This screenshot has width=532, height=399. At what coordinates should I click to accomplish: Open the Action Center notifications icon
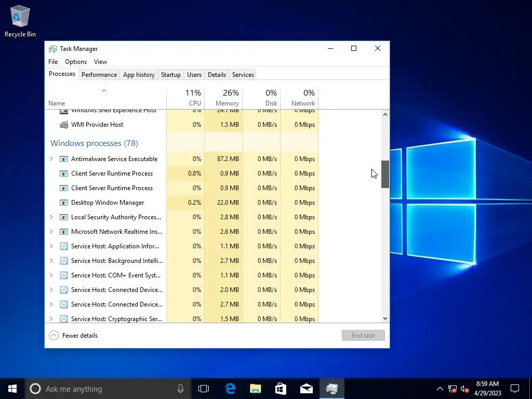click(x=515, y=389)
